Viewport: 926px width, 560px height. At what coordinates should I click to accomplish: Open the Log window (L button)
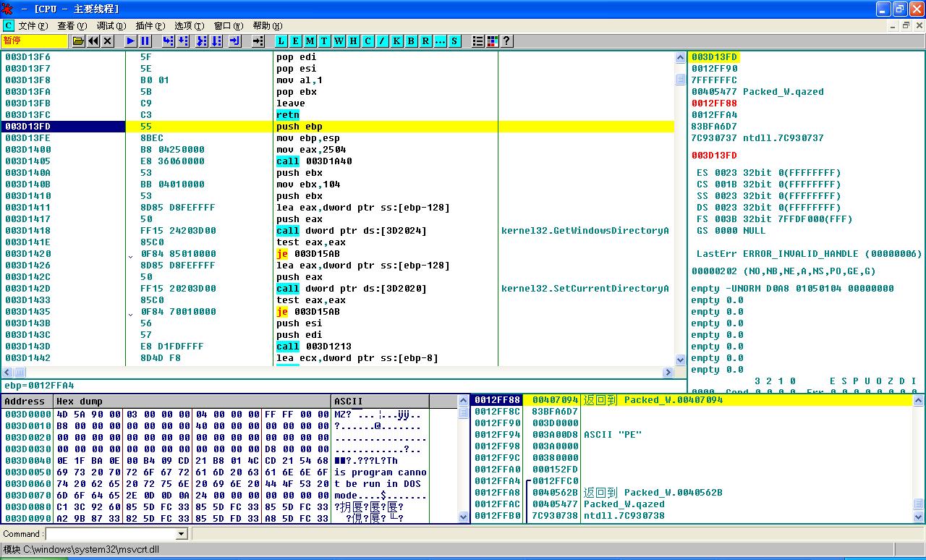(x=281, y=41)
